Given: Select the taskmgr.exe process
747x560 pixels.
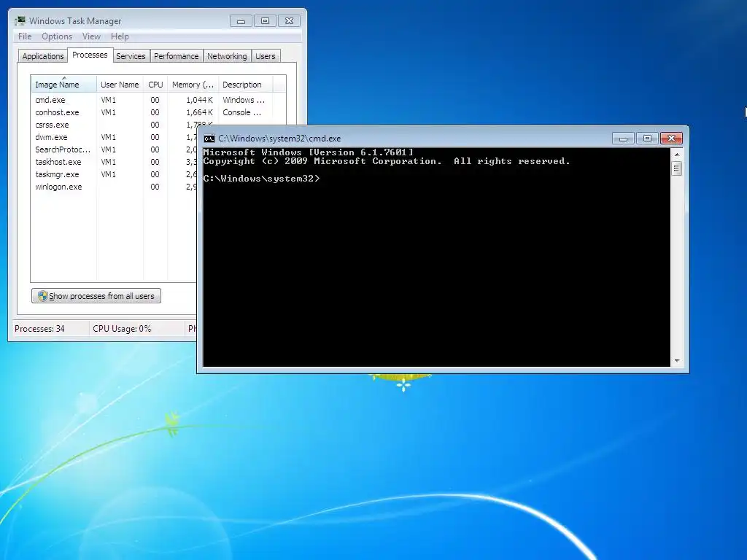Looking at the screenshot, I should [115, 174].
